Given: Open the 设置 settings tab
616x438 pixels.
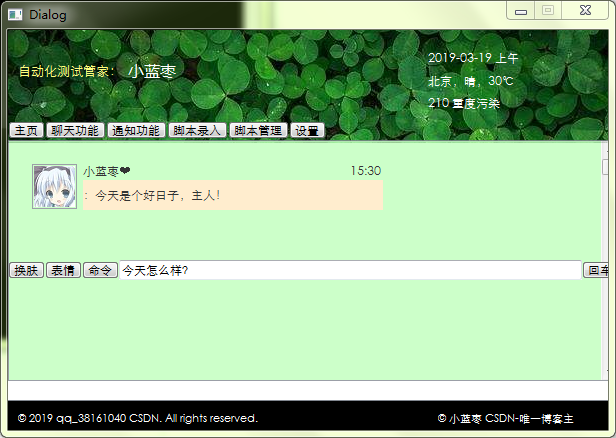Looking at the screenshot, I should (307, 130).
